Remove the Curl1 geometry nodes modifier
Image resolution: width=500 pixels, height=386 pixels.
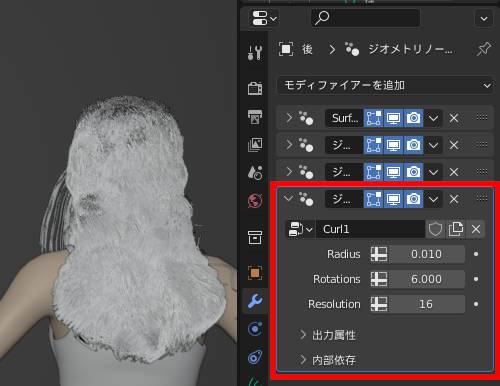point(454,199)
